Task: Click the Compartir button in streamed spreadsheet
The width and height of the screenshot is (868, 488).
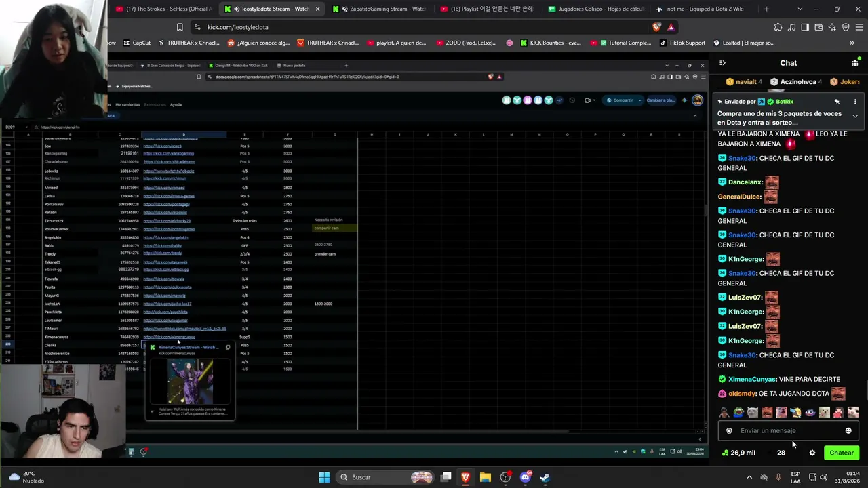Action: point(620,100)
